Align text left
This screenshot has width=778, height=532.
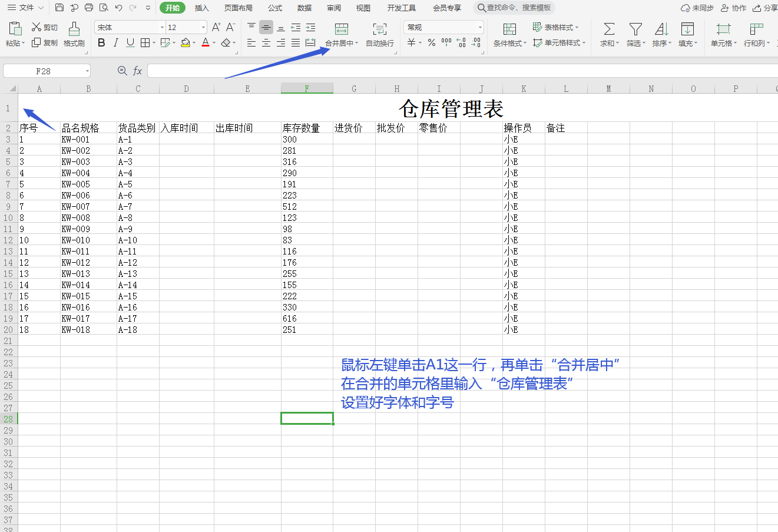point(251,43)
